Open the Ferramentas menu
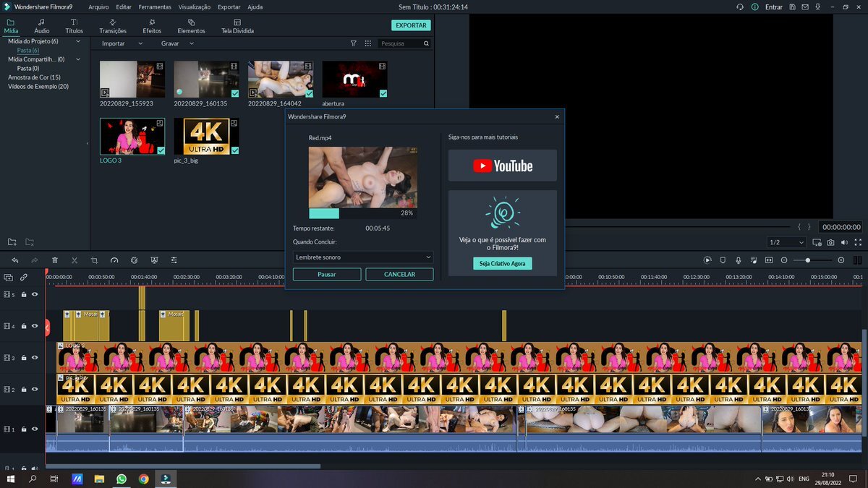868x488 pixels. coord(156,7)
